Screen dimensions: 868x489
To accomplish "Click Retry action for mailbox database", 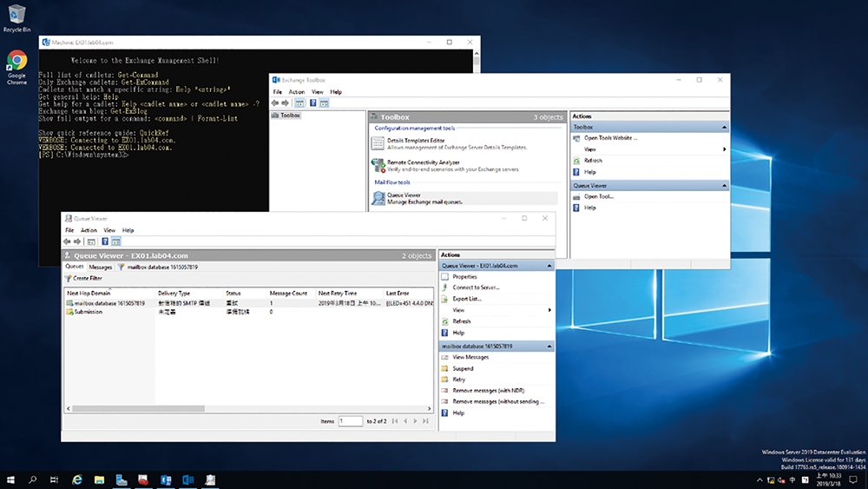I will point(459,380).
